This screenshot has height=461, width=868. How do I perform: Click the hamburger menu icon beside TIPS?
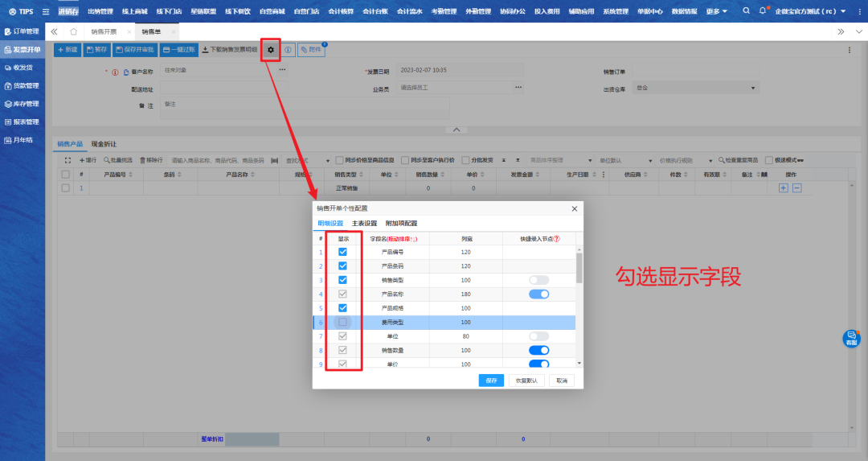pyautogui.click(x=45, y=11)
